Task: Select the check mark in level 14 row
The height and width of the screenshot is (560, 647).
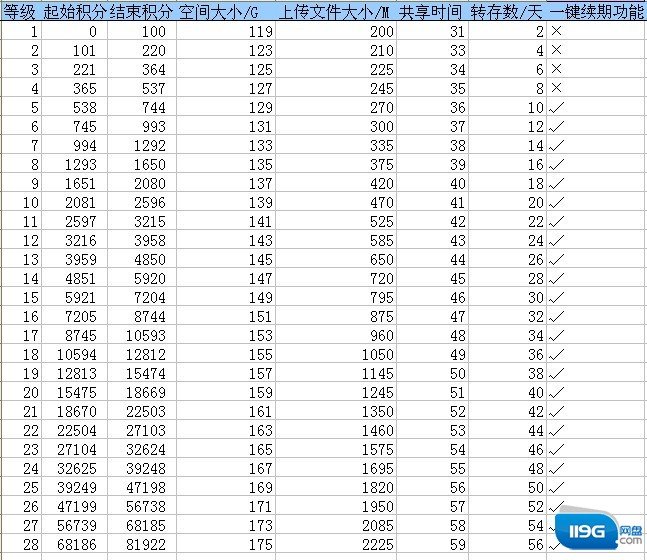Action: pos(557,279)
